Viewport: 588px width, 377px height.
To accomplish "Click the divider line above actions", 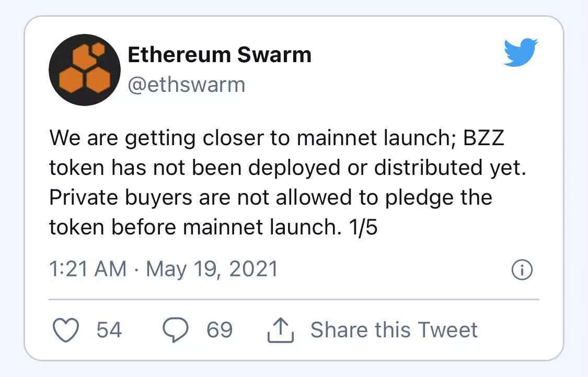I will pos(294,299).
